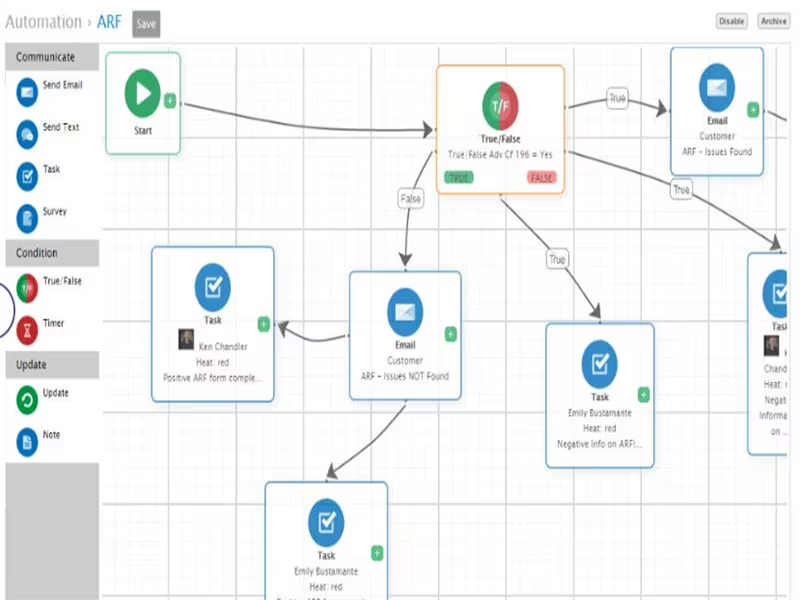Click the plus on ARF - Issues NOT Found node
The image size is (800, 600).
click(x=451, y=334)
